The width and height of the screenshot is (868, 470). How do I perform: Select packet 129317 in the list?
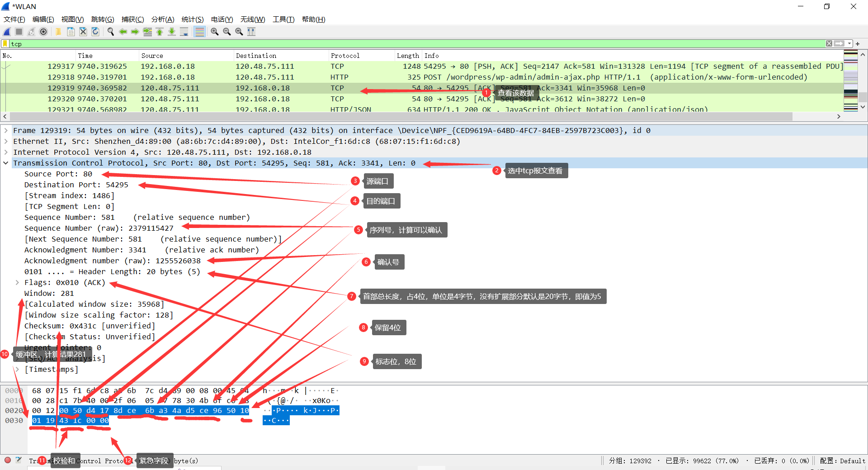[x=422, y=66]
